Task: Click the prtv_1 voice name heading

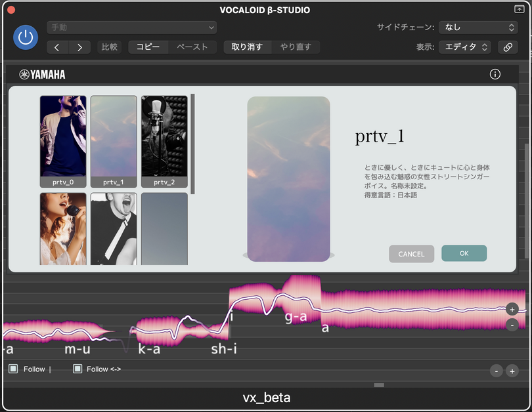Action: pyautogui.click(x=380, y=136)
